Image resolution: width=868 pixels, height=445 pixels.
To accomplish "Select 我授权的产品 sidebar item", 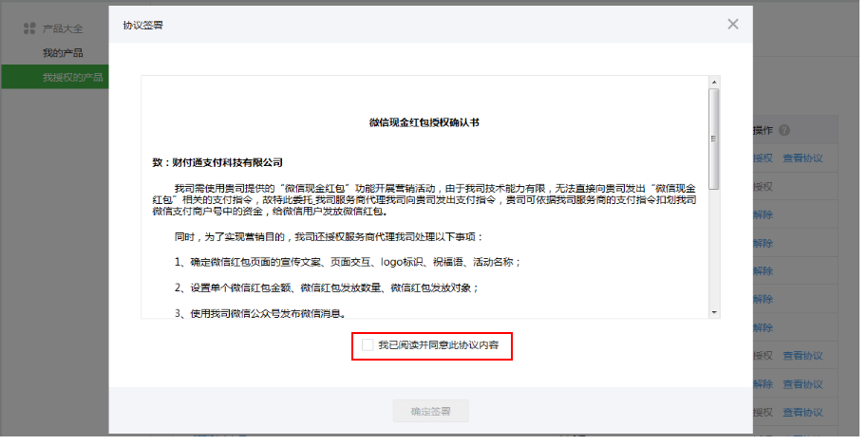I will tap(72, 77).
